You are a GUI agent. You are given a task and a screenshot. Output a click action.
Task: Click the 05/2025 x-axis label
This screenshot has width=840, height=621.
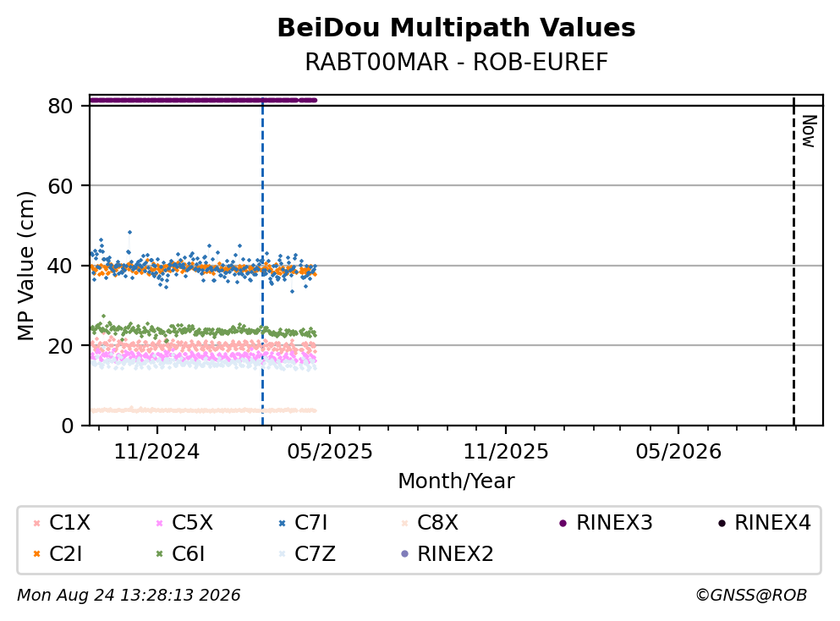click(330, 452)
